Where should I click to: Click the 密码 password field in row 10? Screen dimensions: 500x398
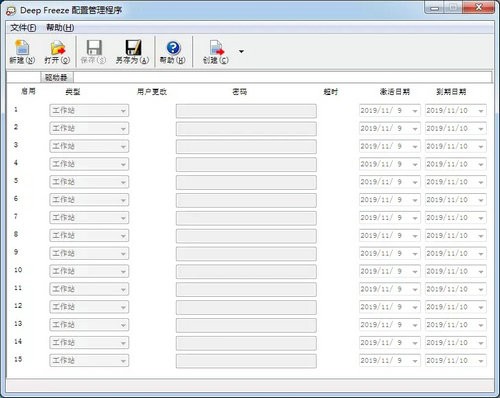(246, 272)
